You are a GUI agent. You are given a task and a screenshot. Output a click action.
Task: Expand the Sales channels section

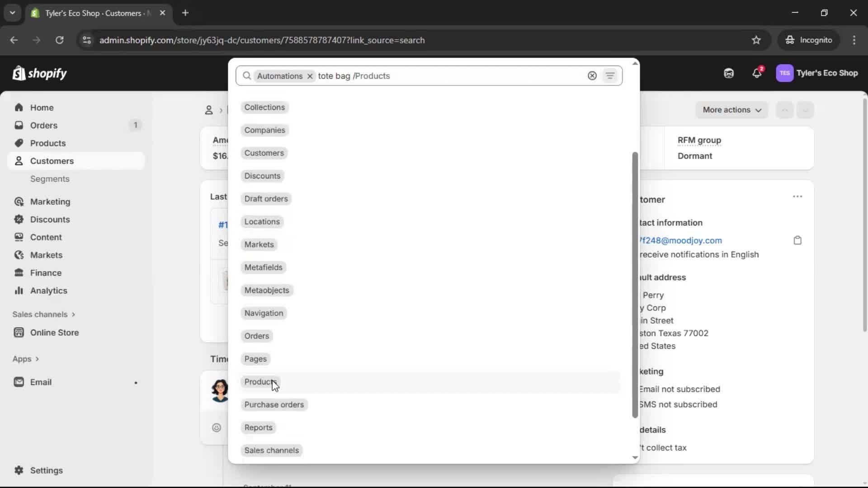[x=44, y=314]
